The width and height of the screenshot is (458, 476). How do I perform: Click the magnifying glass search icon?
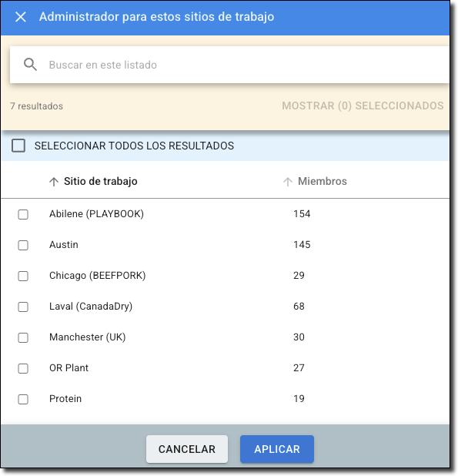30,65
